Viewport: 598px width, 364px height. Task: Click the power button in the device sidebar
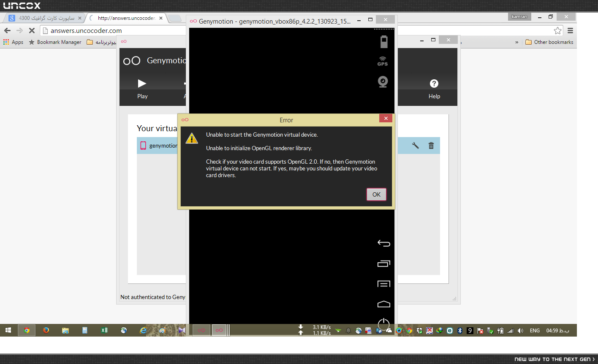click(x=383, y=324)
